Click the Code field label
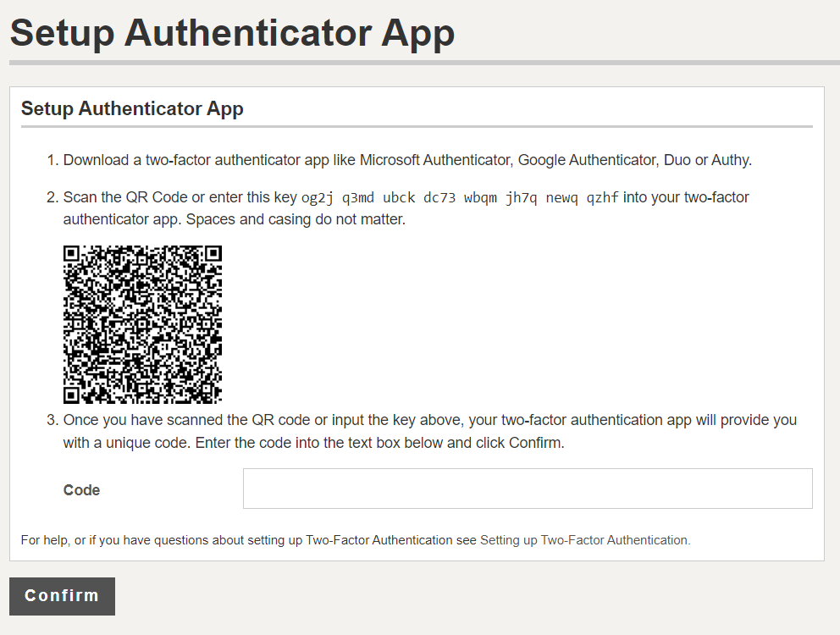Viewport: 840px width, 635px height. [x=81, y=489]
